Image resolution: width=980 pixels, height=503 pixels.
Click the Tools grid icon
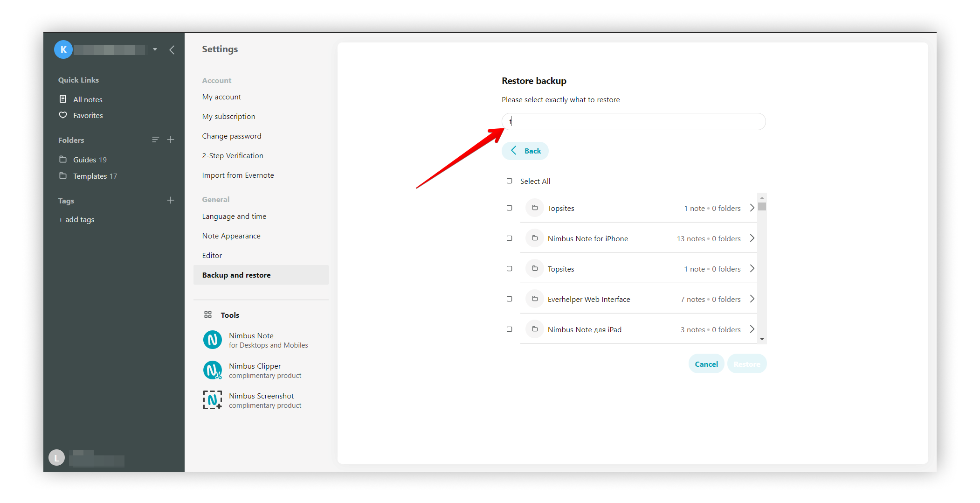coord(208,315)
